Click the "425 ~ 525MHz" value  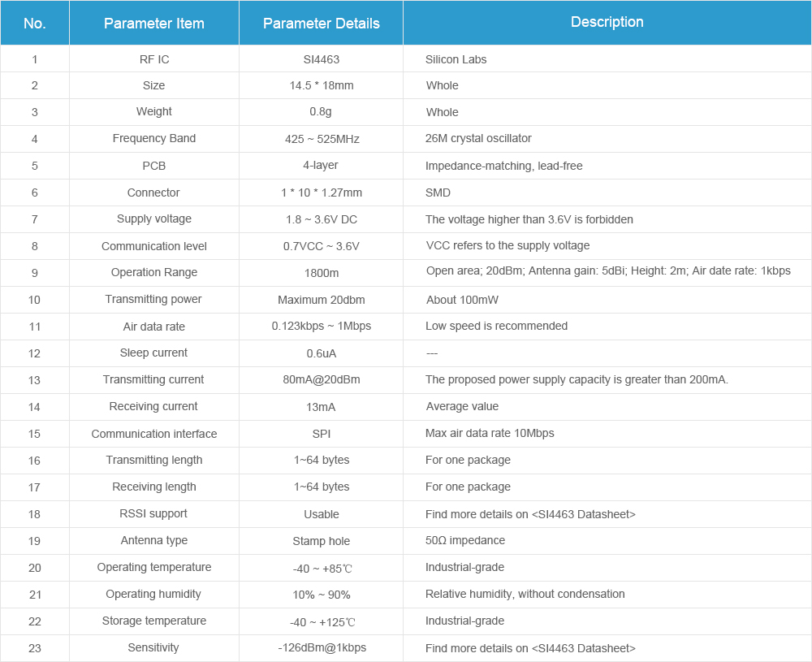[x=322, y=139]
